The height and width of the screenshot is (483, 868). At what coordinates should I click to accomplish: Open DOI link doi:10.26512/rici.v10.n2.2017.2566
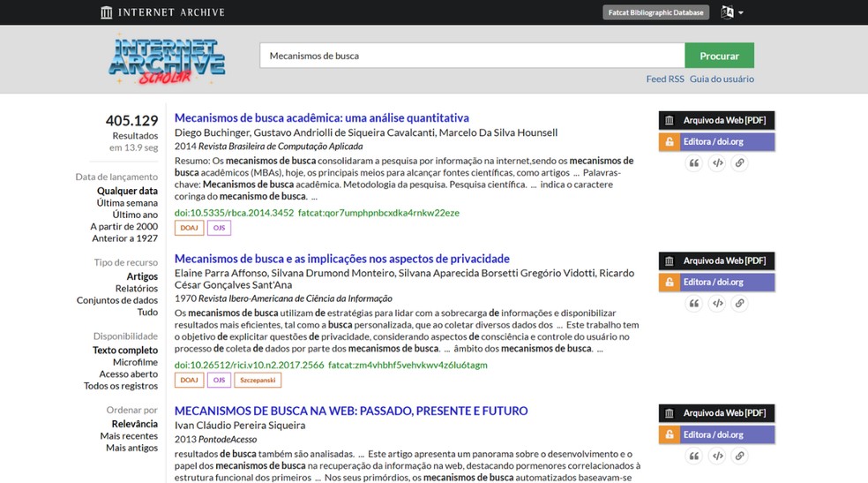(x=249, y=365)
